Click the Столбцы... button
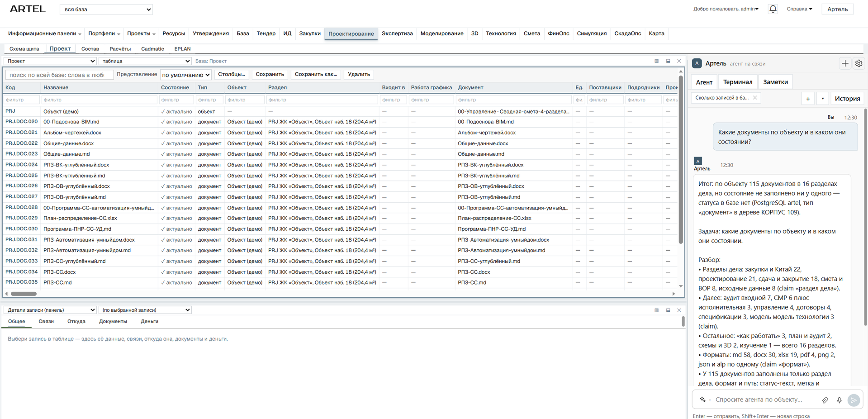Viewport: 868px width, 419px height. [232, 74]
